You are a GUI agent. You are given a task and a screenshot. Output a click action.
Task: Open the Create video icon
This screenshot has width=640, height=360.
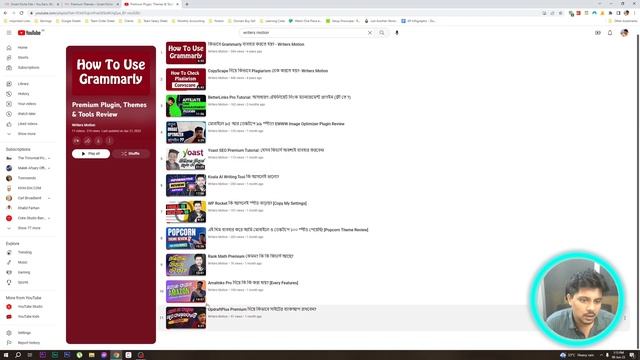[x=598, y=33]
